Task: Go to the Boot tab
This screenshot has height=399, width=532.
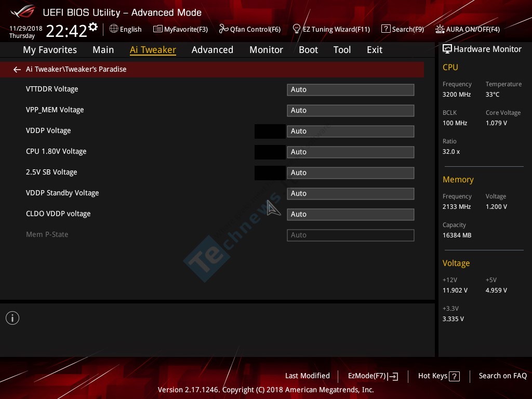Action: (308, 50)
